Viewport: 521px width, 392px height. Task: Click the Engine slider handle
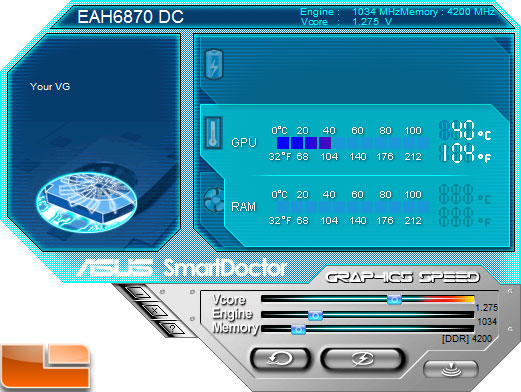315,315
